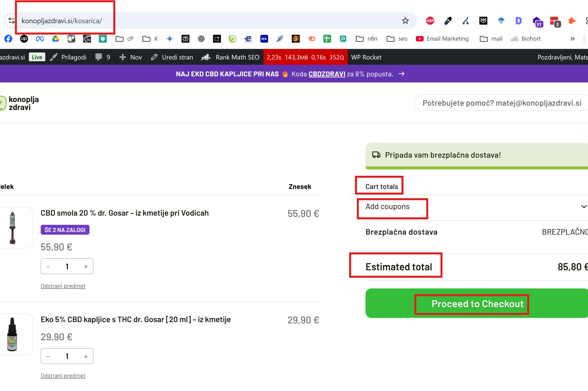Screen dimensions: 588x391
Task: Click the 'ŠE 2 NA ZALOGI' stock badge
Action: click(65, 230)
